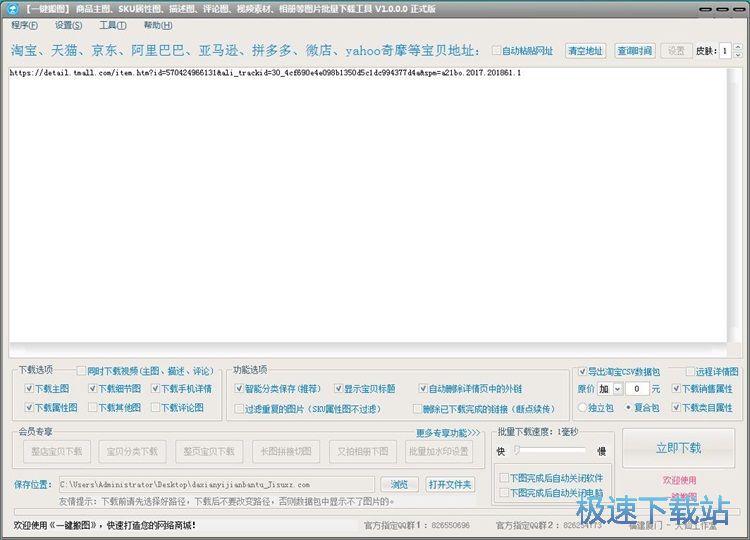Open the 程序(F) menu

tap(25, 25)
